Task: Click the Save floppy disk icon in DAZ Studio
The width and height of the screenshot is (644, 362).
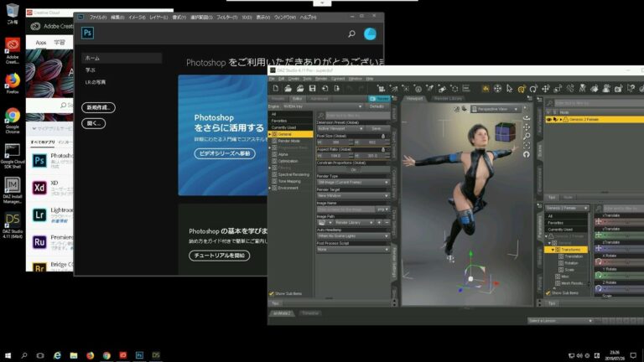Action: pos(313,88)
